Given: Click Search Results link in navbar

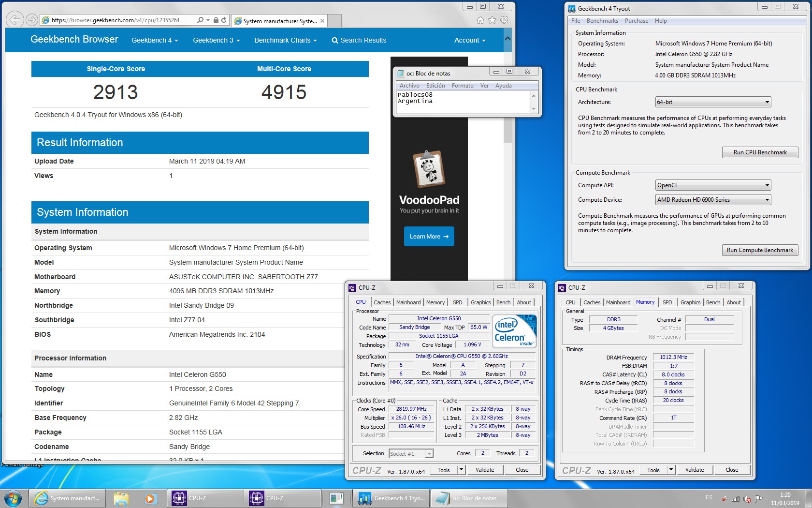Looking at the screenshot, I should click(359, 40).
